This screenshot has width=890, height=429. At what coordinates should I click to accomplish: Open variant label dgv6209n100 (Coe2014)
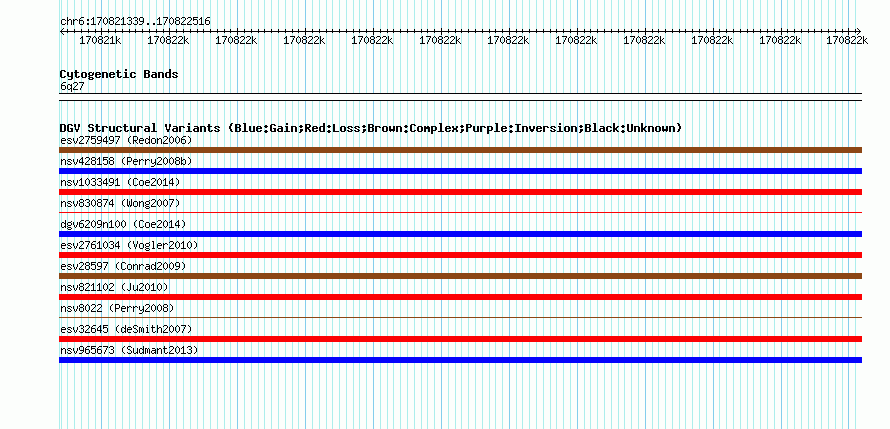[x=123, y=224]
